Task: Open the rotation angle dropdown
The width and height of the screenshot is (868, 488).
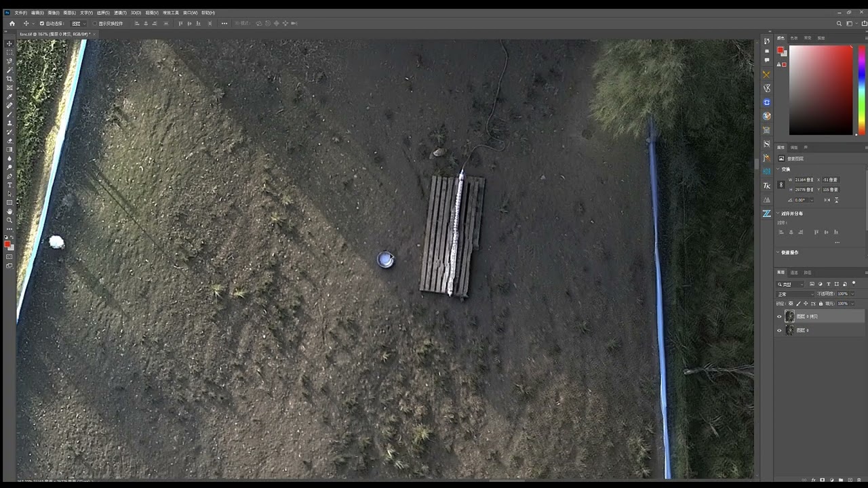Action: [812, 200]
